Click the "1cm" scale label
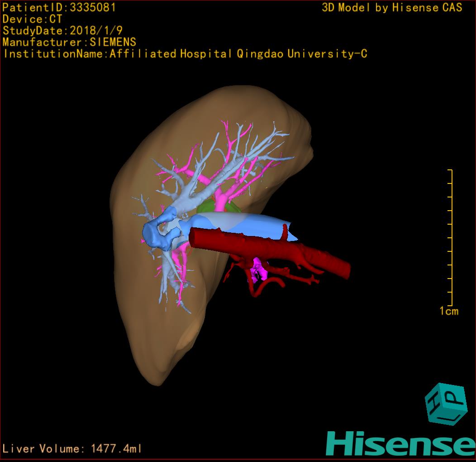 coord(449,311)
